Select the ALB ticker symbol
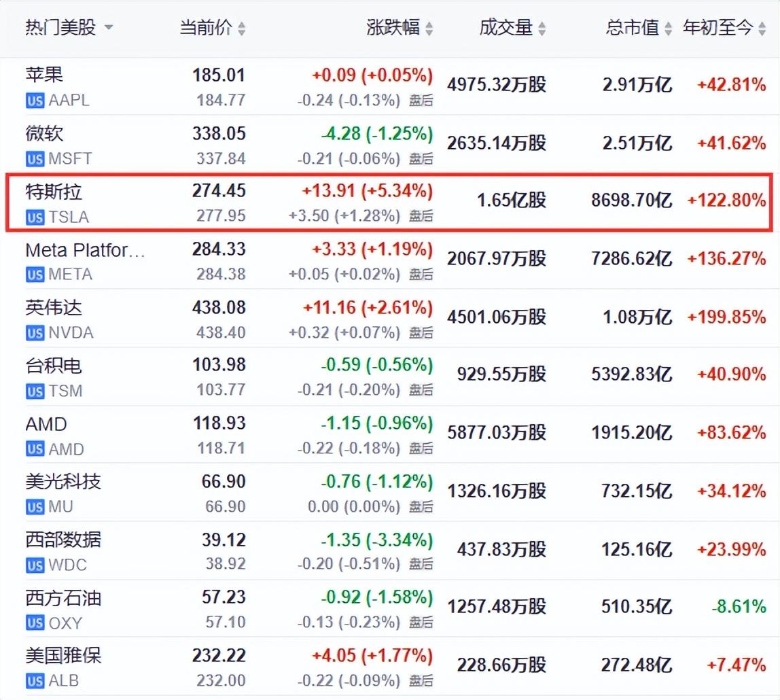Image resolution: width=780 pixels, height=700 pixels. pos(64,681)
